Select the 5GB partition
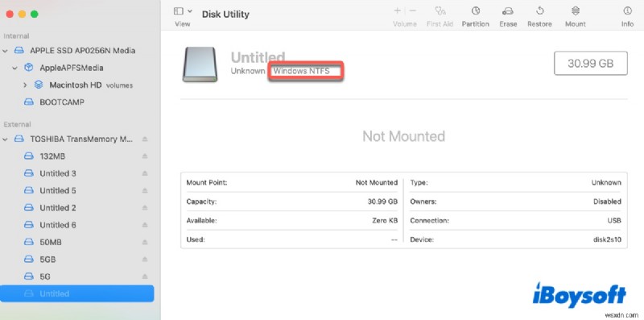Viewport: 644px width, 320px height. tap(47, 260)
